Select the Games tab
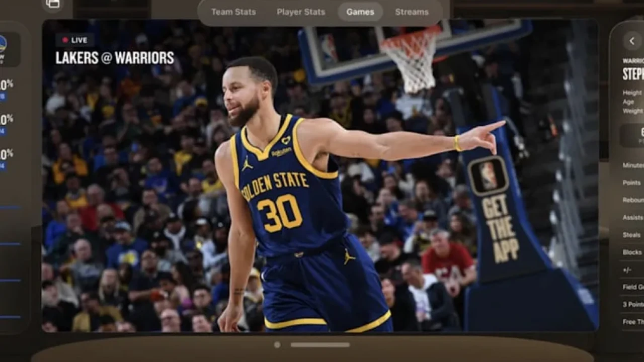This screenshot has width=644, height=362. (x=360, y=12)
